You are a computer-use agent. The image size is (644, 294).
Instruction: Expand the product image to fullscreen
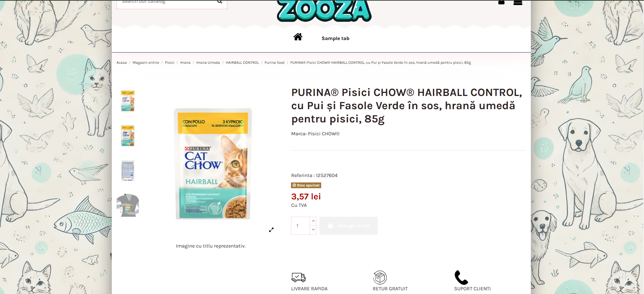pos(271,230)
